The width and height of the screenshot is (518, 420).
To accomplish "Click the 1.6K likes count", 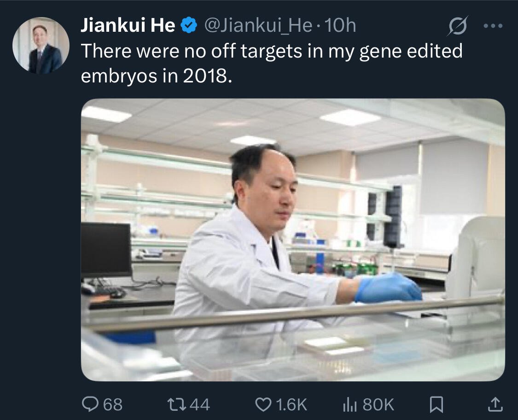I will pos(292,404).
